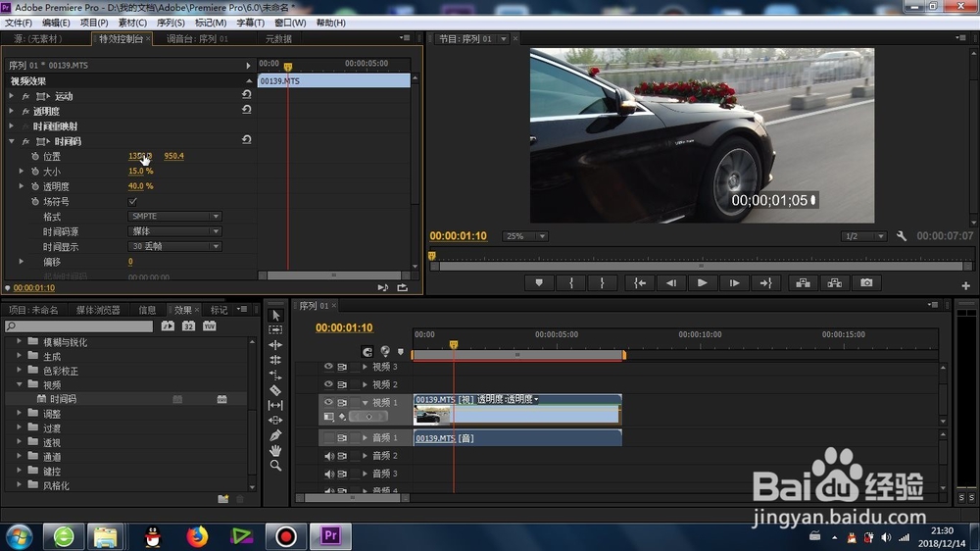The width and height of the screenshot is (980, 551).
Task: Select the Razor tool
Action: coord(275,390)
